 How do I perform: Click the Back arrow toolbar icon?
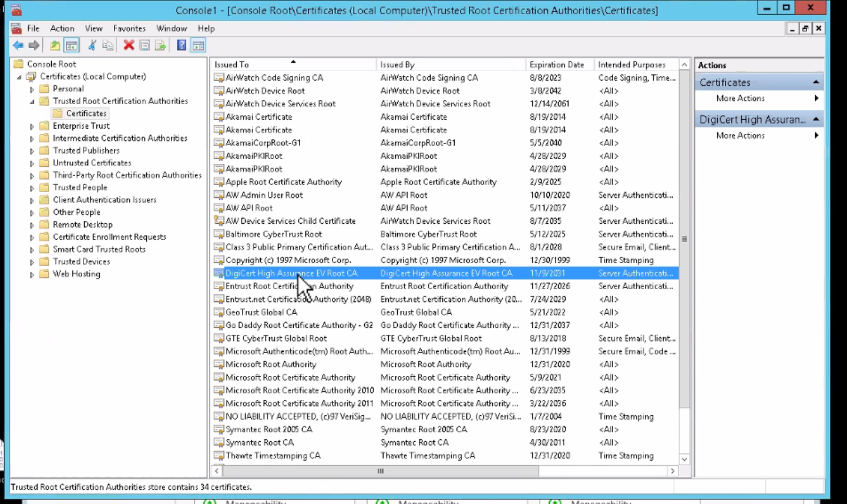(18, 46)
